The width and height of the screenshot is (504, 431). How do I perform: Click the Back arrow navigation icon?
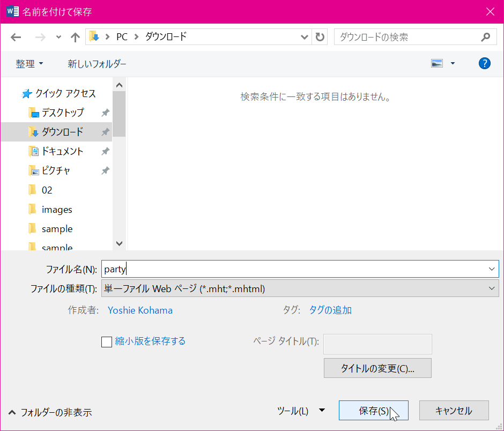coord(16,38)
